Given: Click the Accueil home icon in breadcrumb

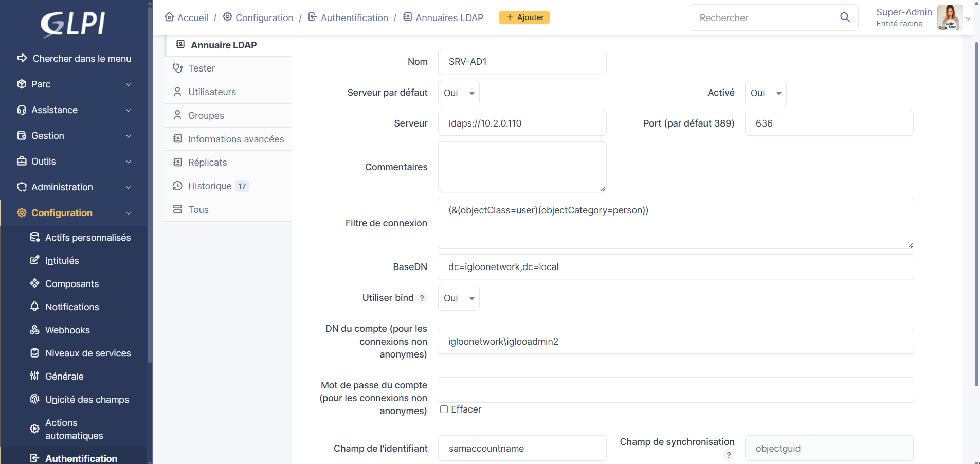Looking at the screenshot, I should 169,17.
